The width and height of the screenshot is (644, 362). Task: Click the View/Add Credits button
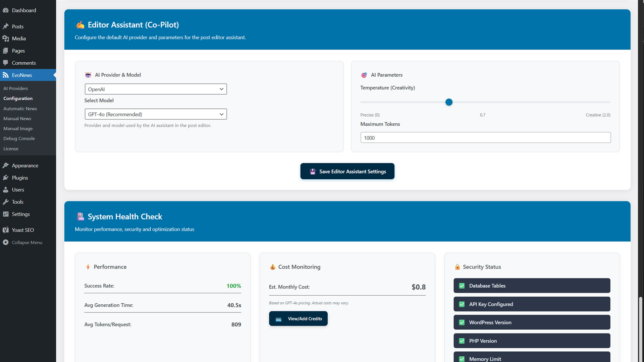(298, 319)
